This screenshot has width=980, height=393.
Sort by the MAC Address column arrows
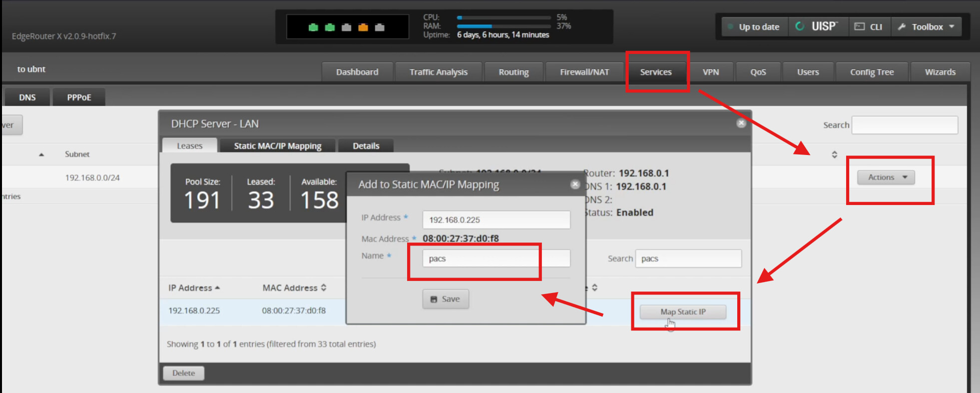click(x=324, y=287)
